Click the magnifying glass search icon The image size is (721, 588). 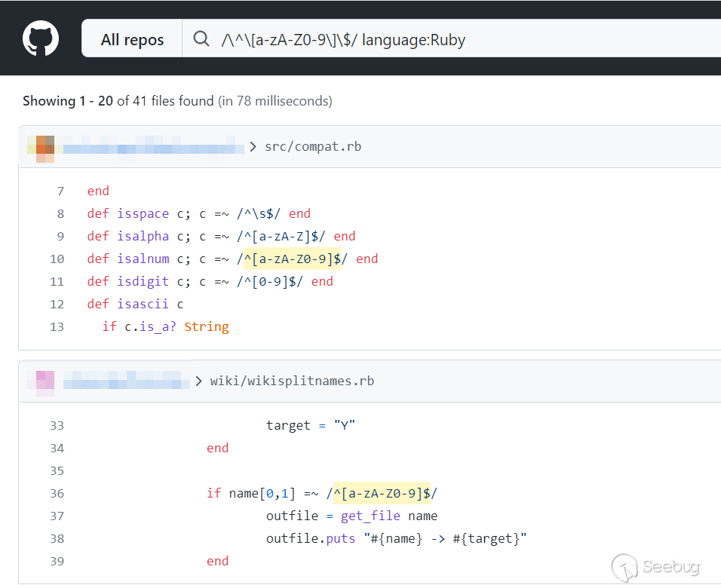(x=201, y=39)
